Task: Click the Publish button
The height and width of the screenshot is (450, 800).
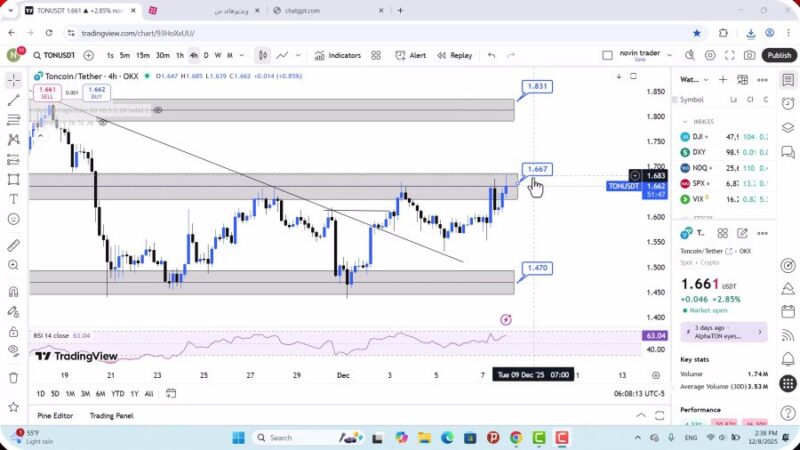Action: pos(778,56)
